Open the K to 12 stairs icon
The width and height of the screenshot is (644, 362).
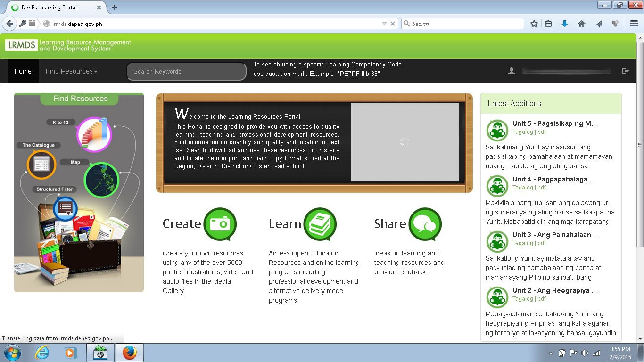[x=94, y=135]
